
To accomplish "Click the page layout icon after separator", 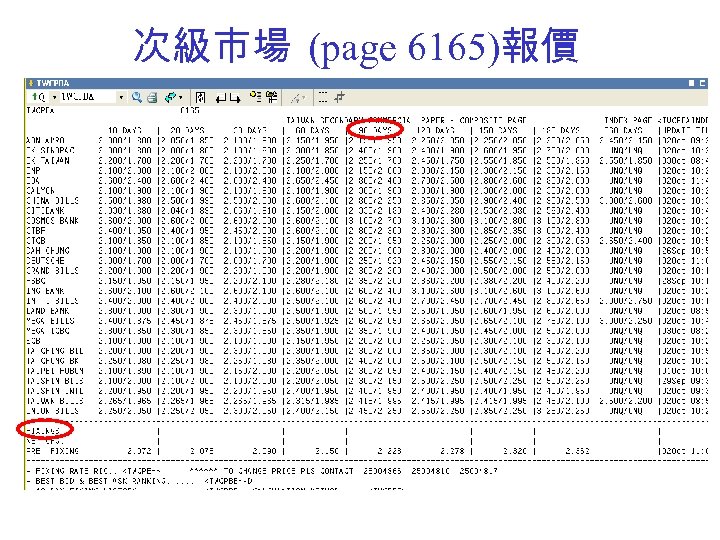I will 200,97.
